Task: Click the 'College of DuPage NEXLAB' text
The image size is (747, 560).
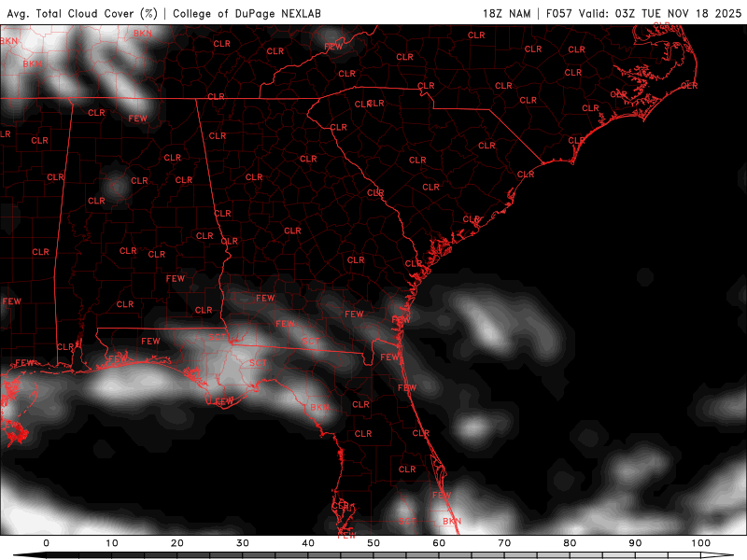Action: click(x=247, y=13)
